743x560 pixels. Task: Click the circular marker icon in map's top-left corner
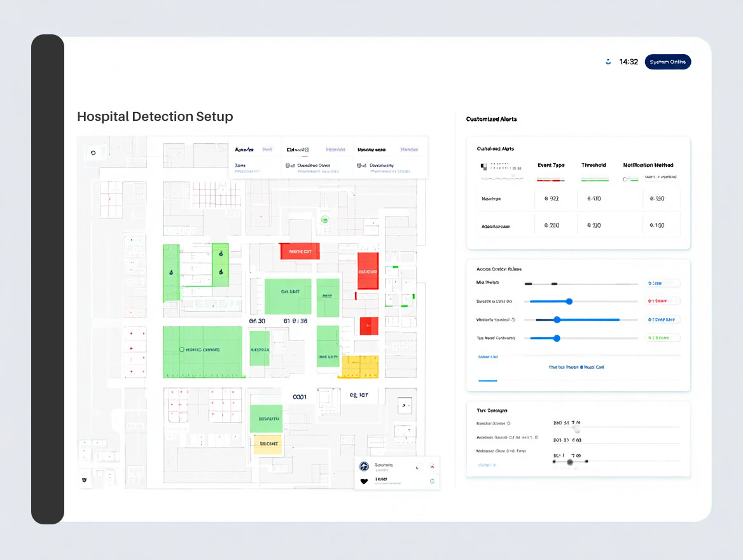tap(94, 153)
